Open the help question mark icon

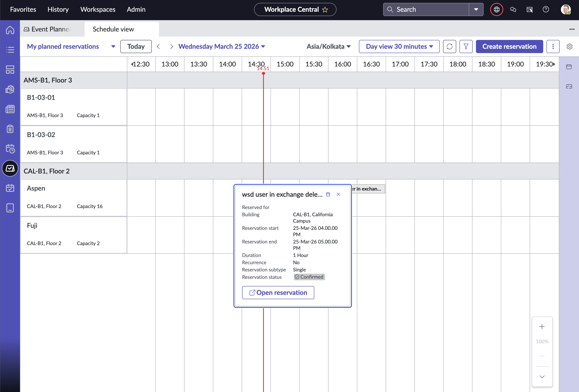(546, 9)
